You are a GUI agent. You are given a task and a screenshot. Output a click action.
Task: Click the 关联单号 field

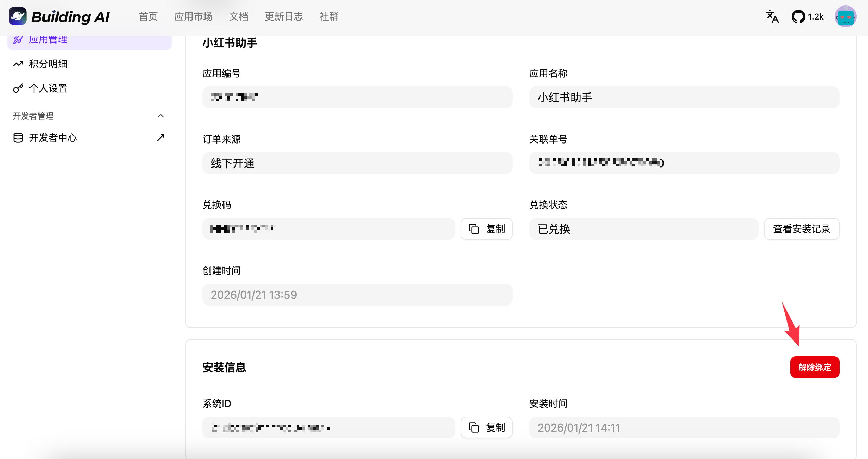(684, 163)
